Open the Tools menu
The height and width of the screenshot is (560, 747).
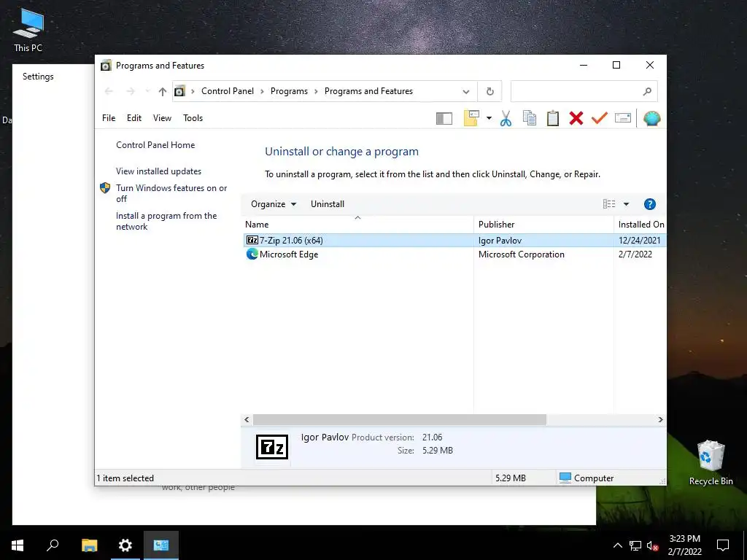(x=193, y=118)
